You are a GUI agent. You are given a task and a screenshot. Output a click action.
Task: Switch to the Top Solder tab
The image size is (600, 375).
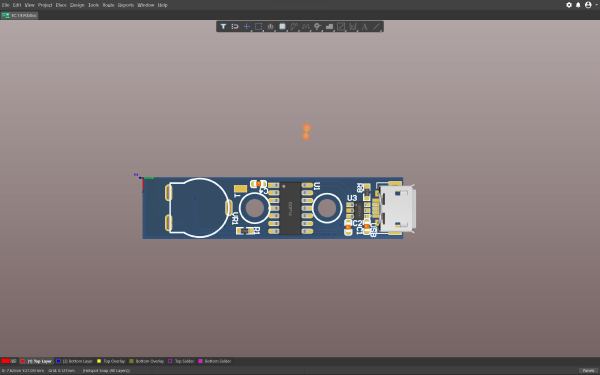181,361
